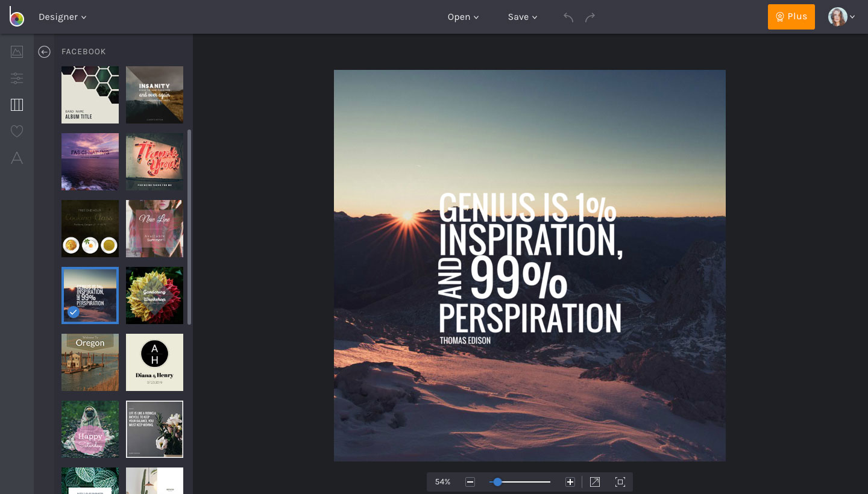Select the Genius Inspiration quote template thumbnail
This screenshot has height=494, width=868.
pyautogui.click(x=90, y=296)
